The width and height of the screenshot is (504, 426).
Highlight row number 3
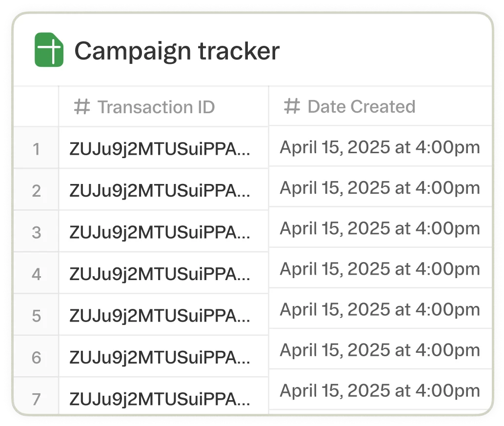click(x=36, y=232)
